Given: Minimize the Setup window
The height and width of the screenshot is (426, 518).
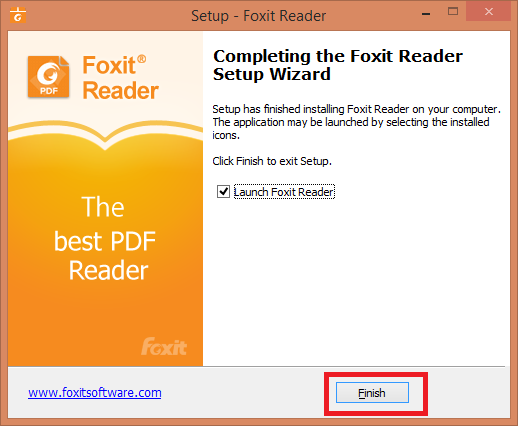Looking at the screenshot, I should [x=426, y=14].
